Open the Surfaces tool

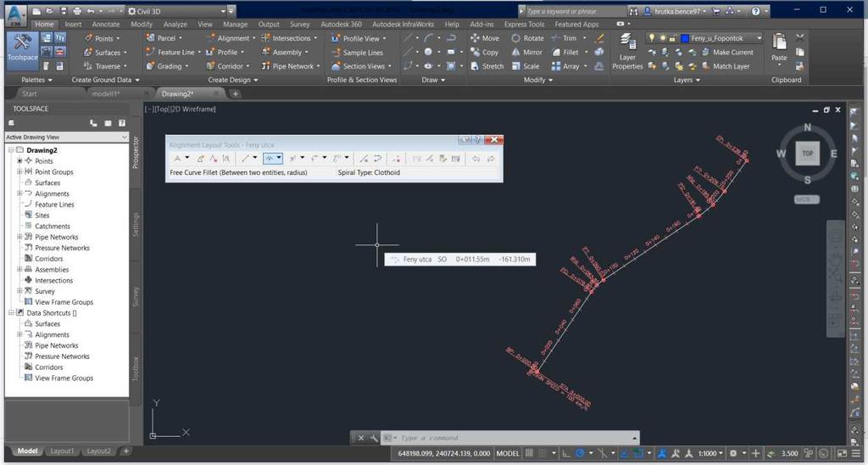[105, 52]
